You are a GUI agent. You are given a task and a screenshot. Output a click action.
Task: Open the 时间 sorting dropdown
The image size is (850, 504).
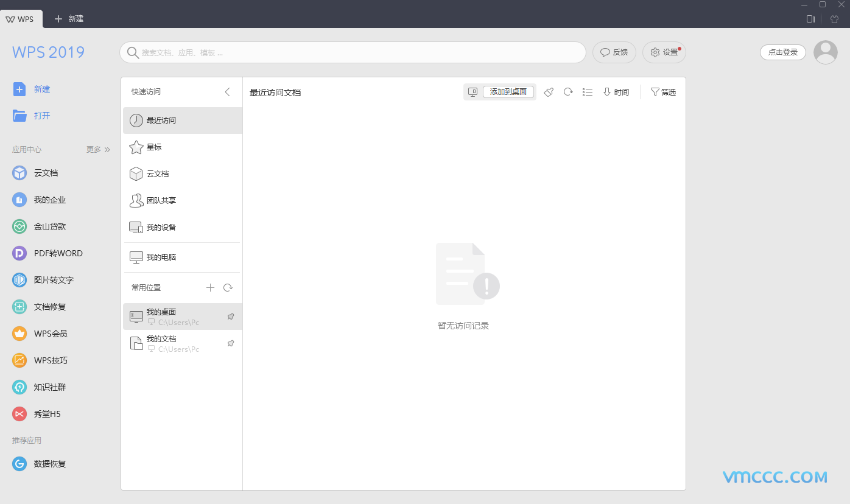click(x=616, y=92)
